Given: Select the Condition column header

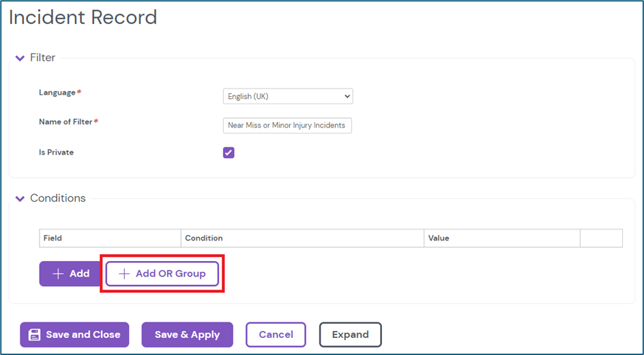Looking at the screenshot, I should pyautogui.click(x=204, y=238).
